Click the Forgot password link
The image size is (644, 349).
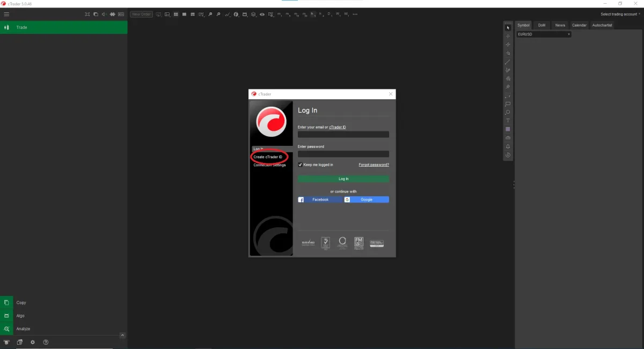pyautogui.click(x=374, y=165)
